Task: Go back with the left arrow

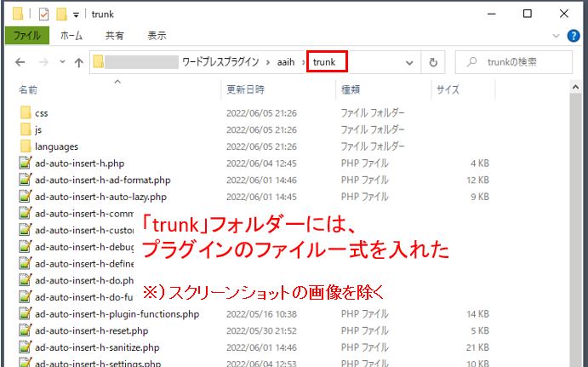Action: tap(20, 62)
